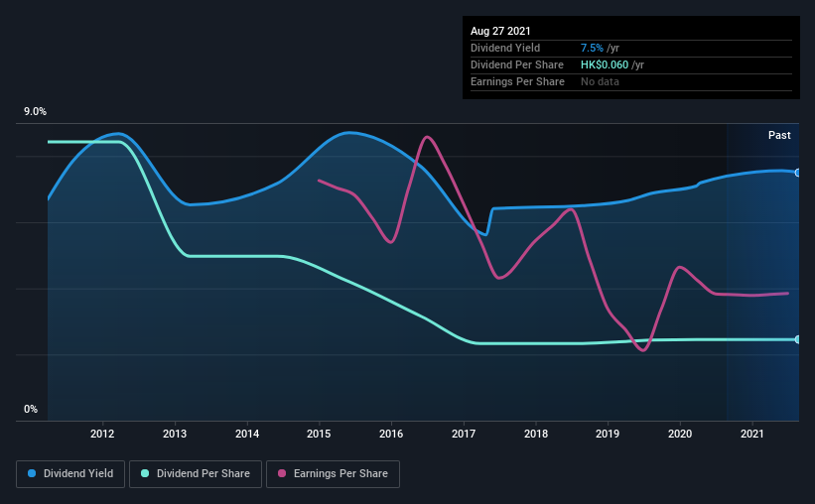
Task: Toggle the Dividend Per Share legend button
Action: pos(196,474)
